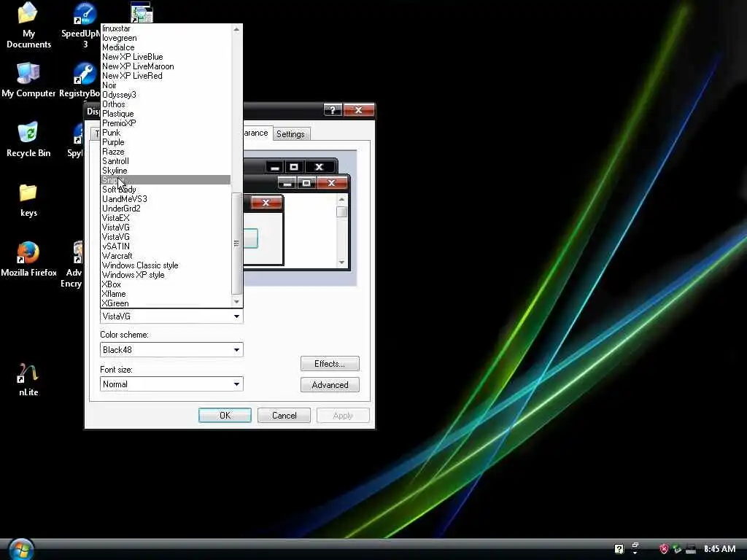The height and width of the screenshot is (560, 747).
Task: Choose the Xflame style
Action: tap(166, 295)
